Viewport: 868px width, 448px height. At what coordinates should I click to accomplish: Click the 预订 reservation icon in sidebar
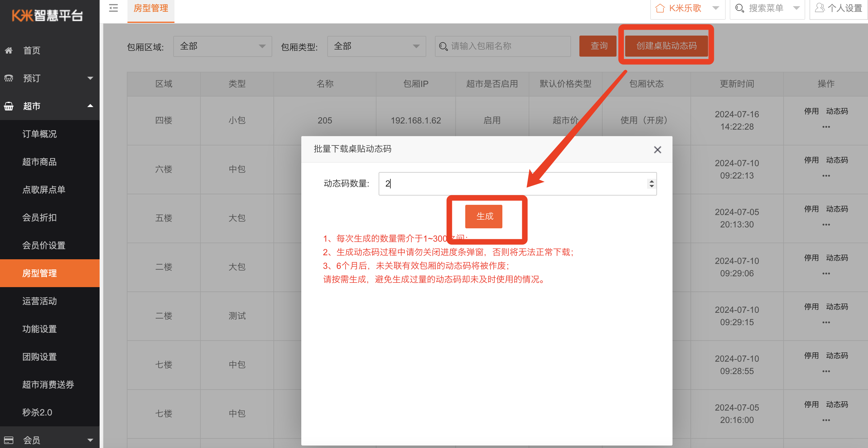[9, 78]
